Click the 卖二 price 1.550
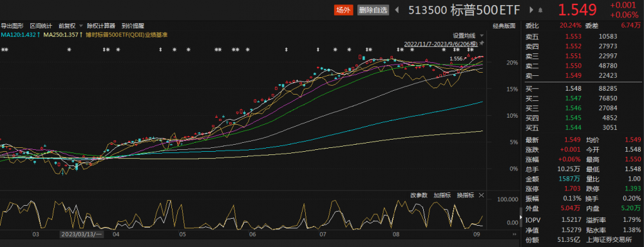The height and width of the screenshot is (247, 644). click(x=573, y=66)
